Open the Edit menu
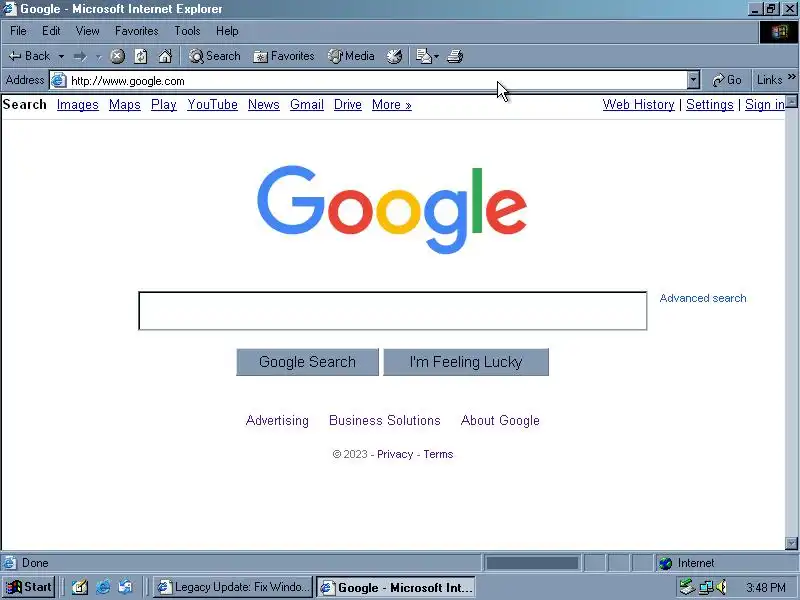 51,31
